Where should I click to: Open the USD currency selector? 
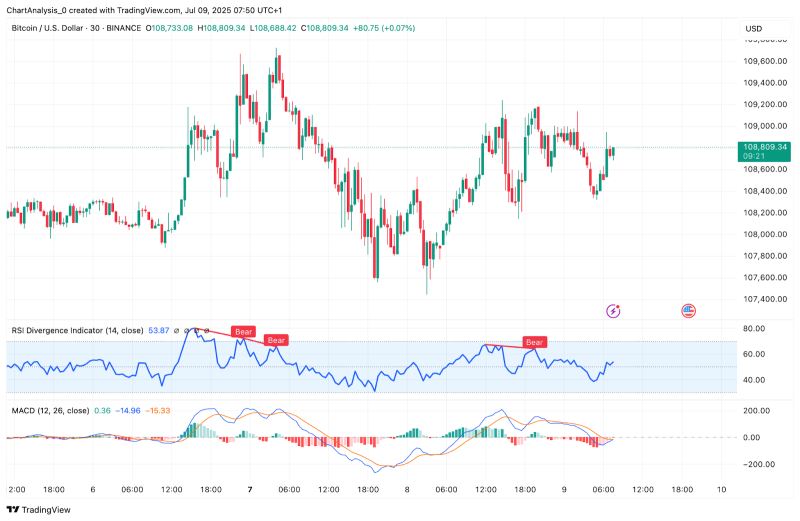753,29
